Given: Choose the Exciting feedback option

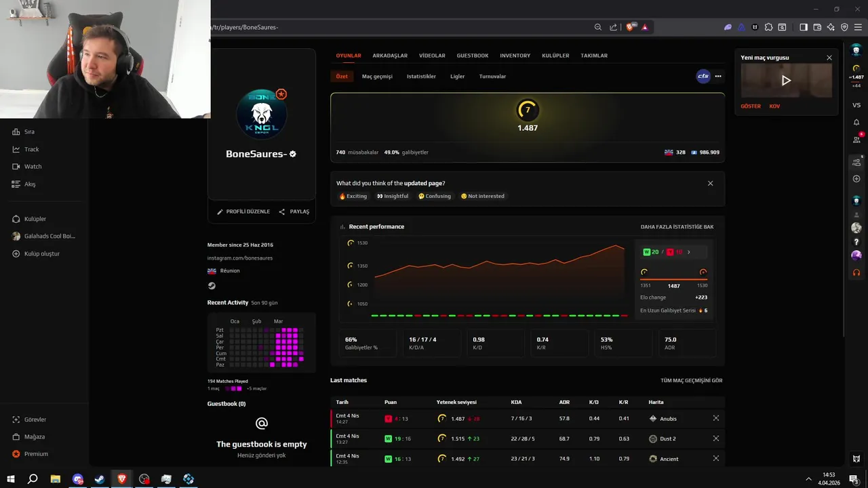Looking at the screenshot, I should click(x=353, y=196).
